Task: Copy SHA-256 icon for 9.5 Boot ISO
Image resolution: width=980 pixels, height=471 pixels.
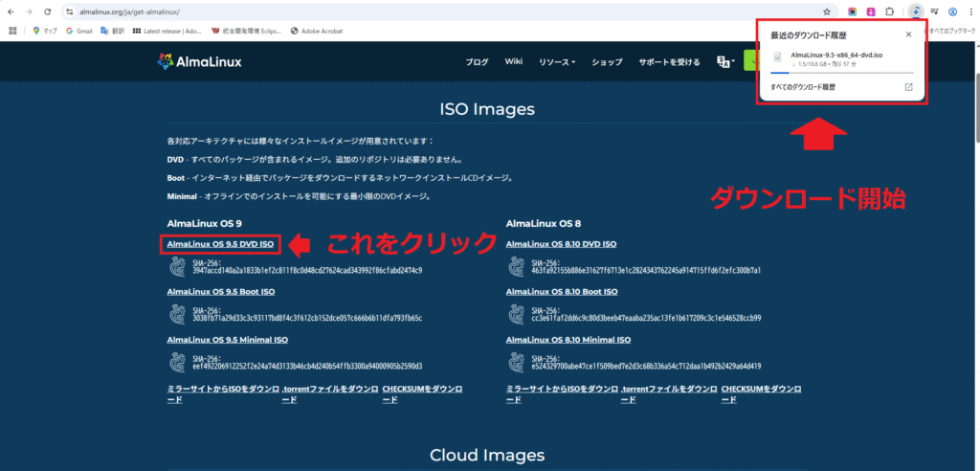Action: pos(177,314)
